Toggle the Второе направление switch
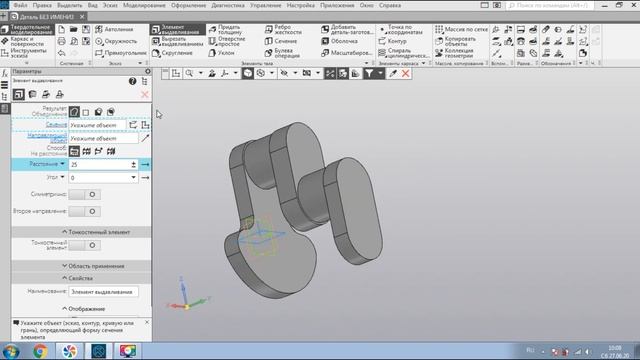The height and width of the screenshot is (360, 640). click(84, 211)
